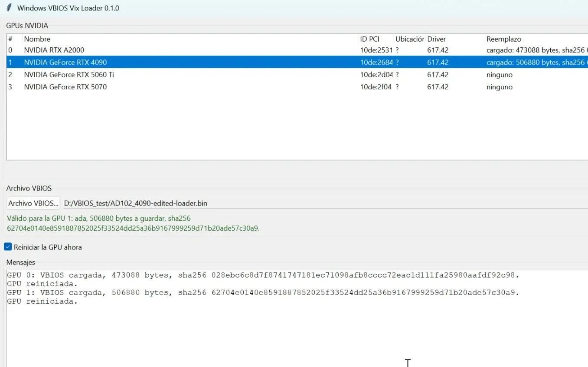Viewport: 588px width, 367px height.
Task: Click the GPU 1 VBIOS cargada message line
Action: [x=263, y=293]
